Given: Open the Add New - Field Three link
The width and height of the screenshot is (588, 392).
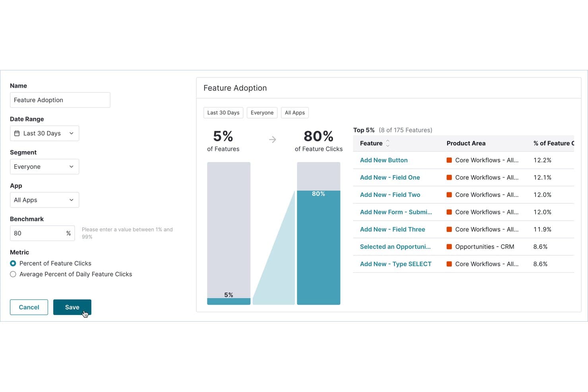Looking at the screenshot, I should 393,230.
